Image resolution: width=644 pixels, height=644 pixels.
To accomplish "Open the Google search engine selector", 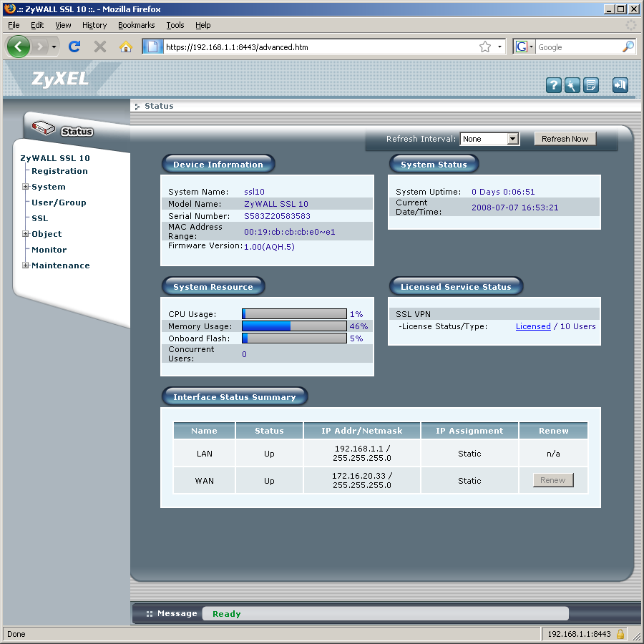I will click(x=524, y=47).
